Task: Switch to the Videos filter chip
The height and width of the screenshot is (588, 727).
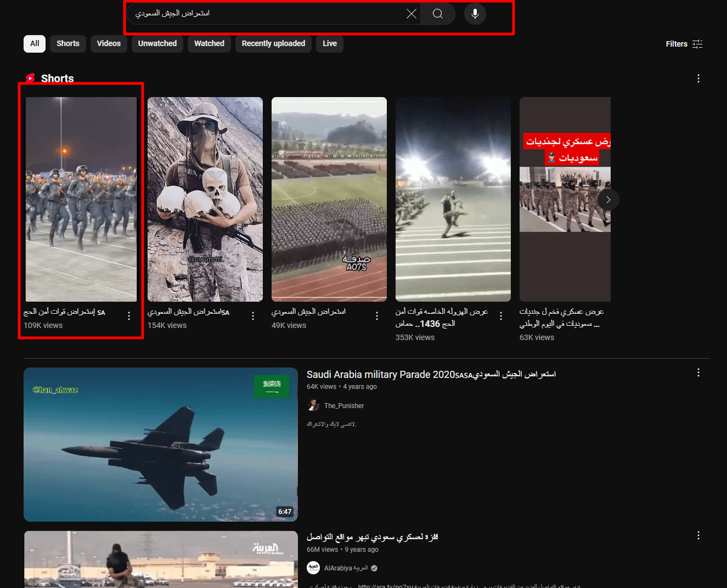Action: [x=109, y=44]
